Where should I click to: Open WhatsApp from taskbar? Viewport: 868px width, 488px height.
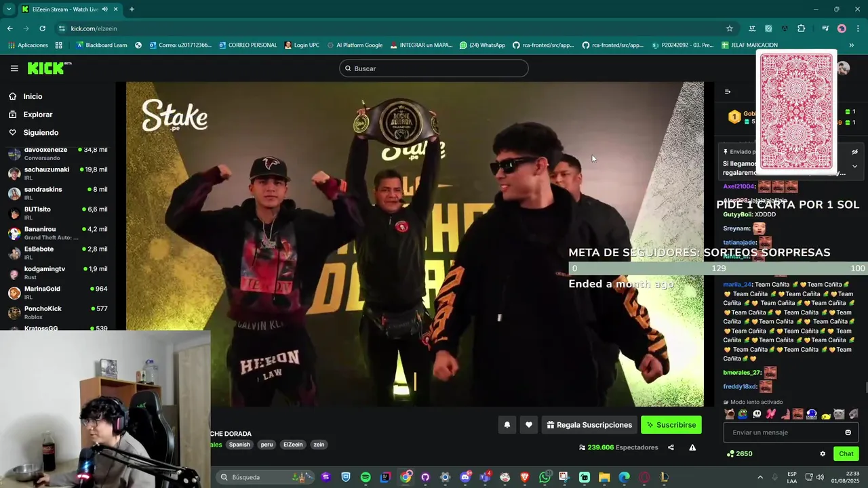click(x=545, y=477)
